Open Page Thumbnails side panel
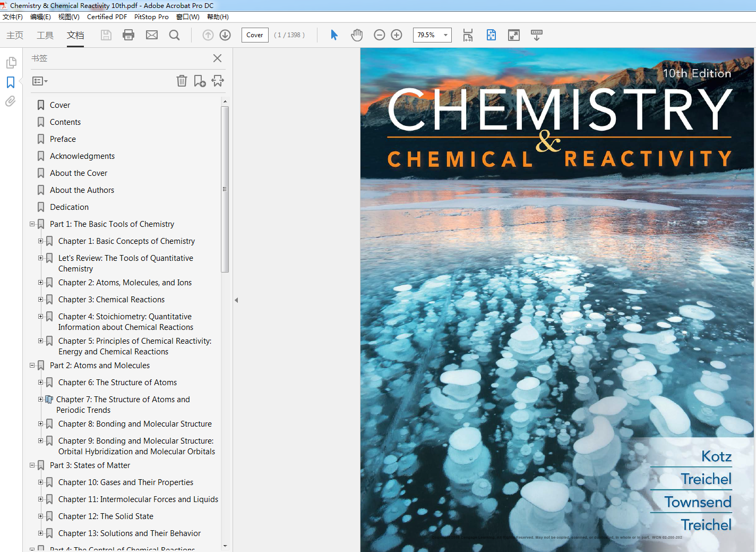 11,63
